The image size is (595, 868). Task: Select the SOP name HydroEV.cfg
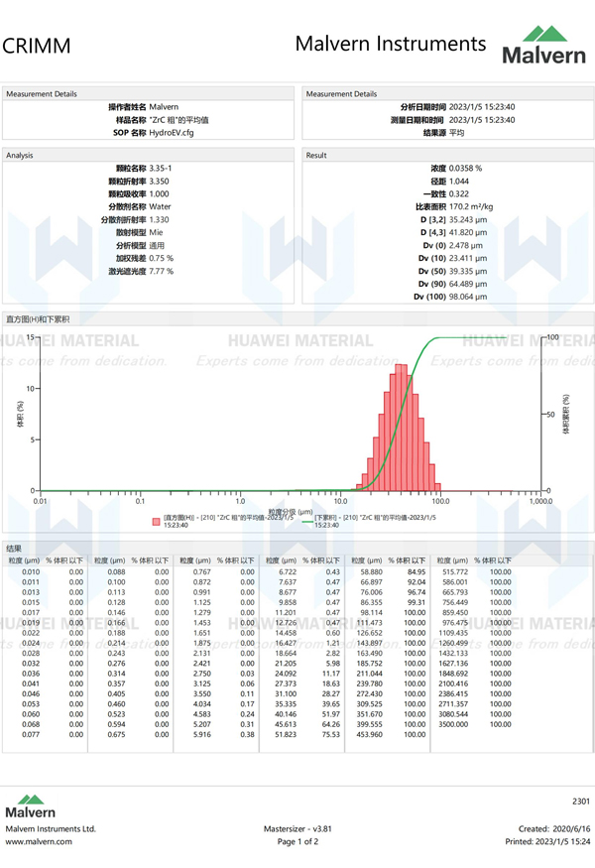point(172,132)
